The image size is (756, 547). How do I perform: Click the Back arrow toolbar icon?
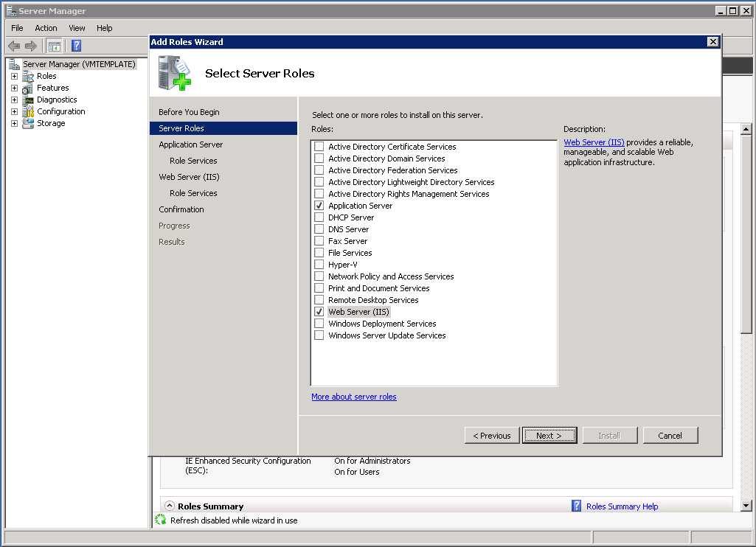click(x=14, y=46)
